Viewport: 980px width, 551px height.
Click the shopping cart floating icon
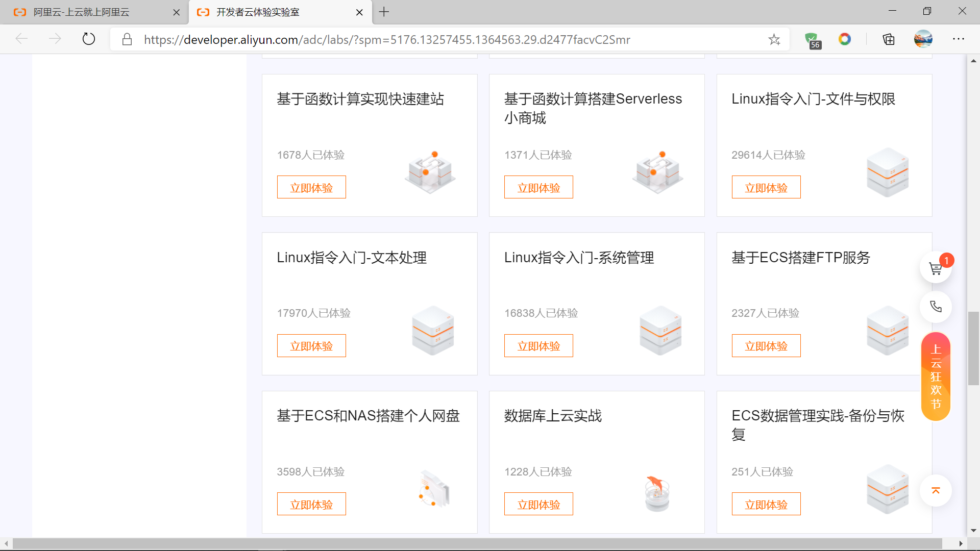click(x=935, y=268)
